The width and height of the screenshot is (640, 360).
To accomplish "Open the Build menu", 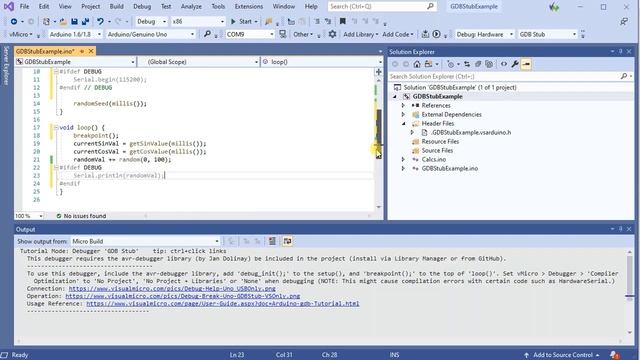I will (x=116, y=7).
